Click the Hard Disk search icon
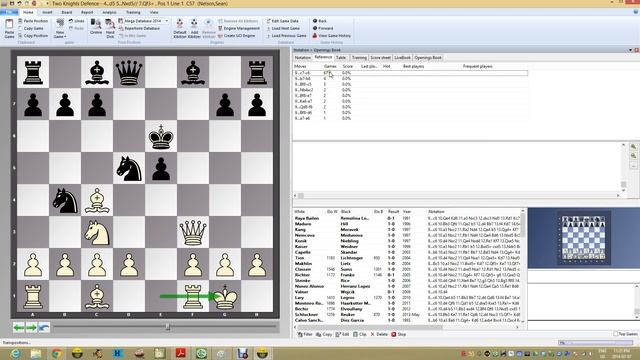 point(110,24)
